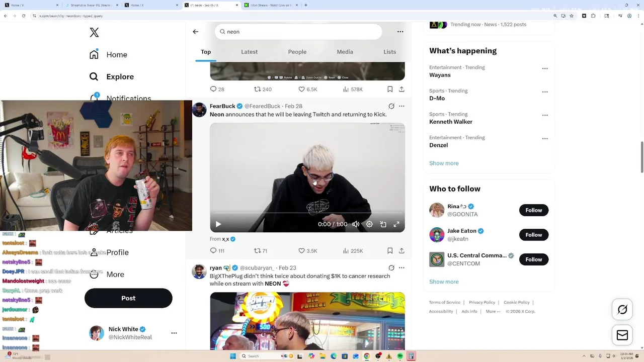Open video settings gear icon
This screenshot has width=644, height=362.
[x=369, y=224]
